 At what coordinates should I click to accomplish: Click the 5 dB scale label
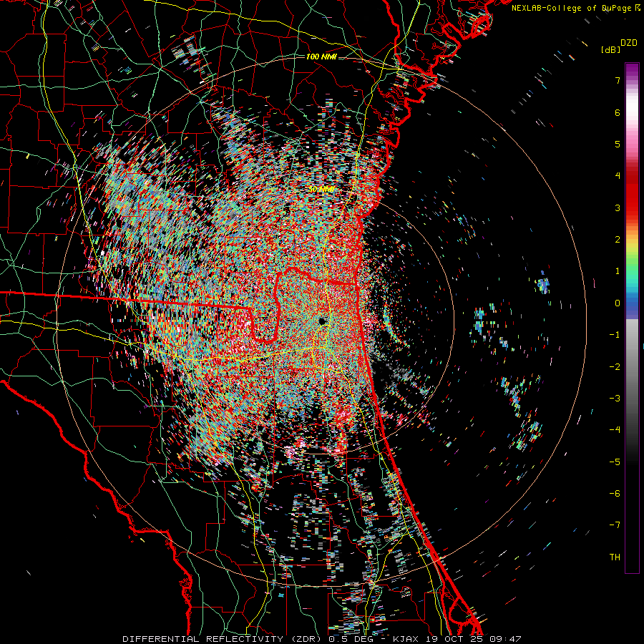[618, 144]
